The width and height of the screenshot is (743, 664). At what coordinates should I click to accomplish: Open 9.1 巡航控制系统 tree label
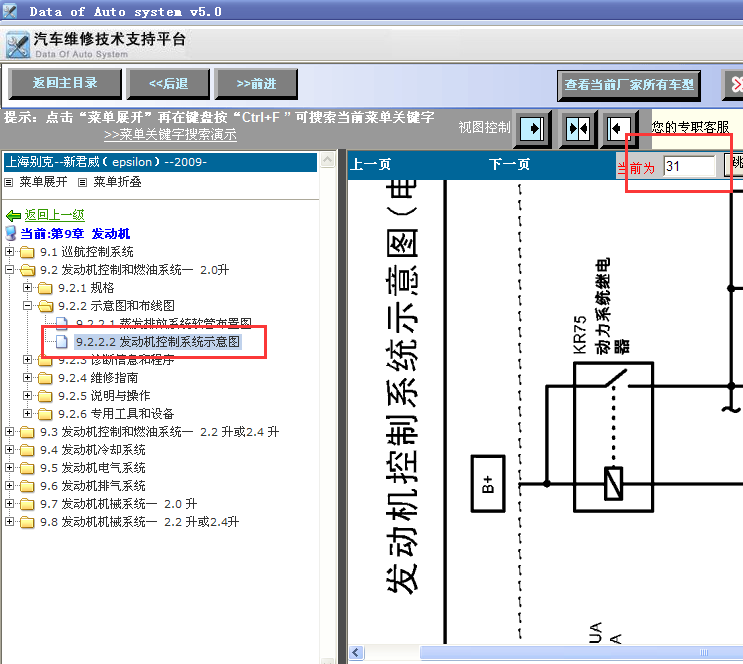[87, 252]
